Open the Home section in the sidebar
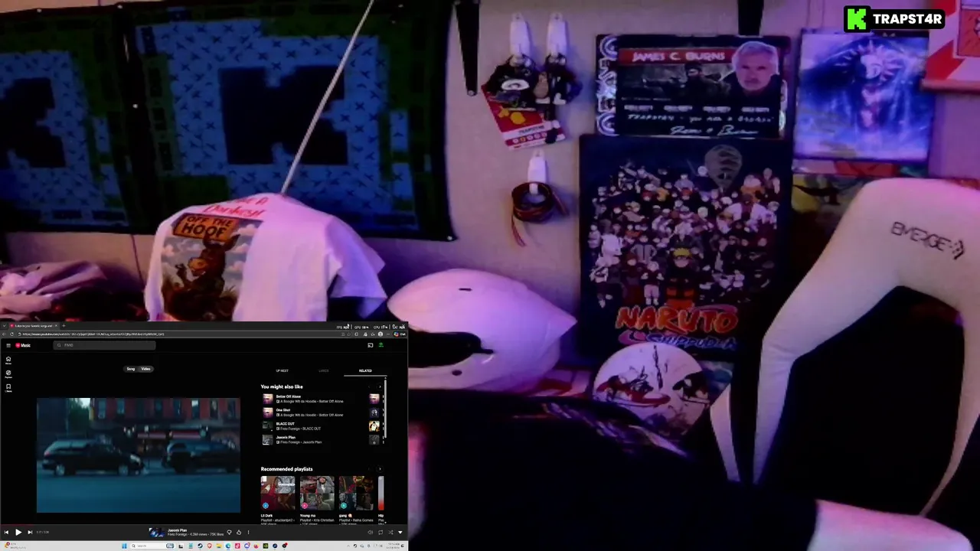The height and width of the screenshot is (551, 980). pyautogui.click(x=8, y=360)
